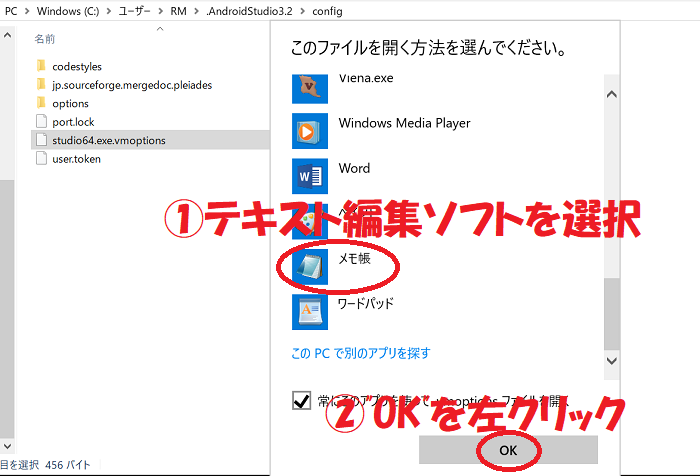Choose Windows Media Player label
The width and height of the screenshot is (700, 476).
point(404,123)
